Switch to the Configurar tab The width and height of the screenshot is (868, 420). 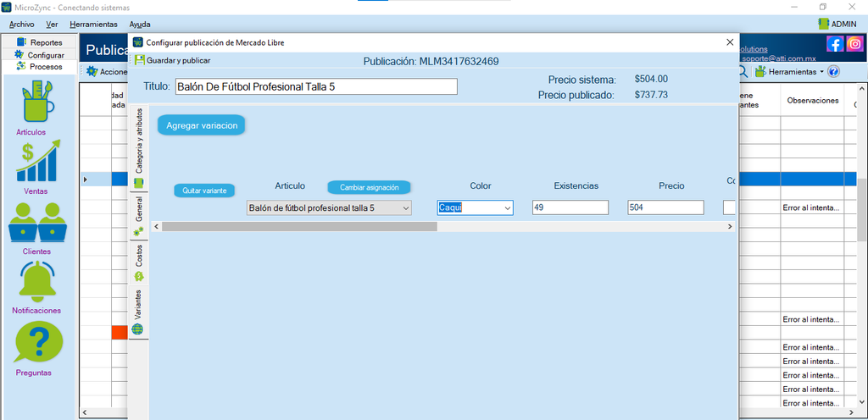[x=40, y=55]
